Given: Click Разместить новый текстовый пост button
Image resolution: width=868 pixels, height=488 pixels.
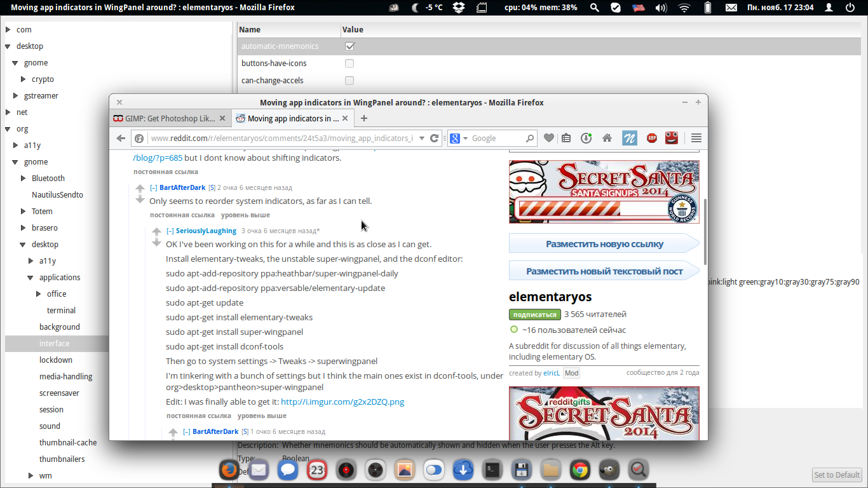Looking at the screenshot, I should click(604, 271).
